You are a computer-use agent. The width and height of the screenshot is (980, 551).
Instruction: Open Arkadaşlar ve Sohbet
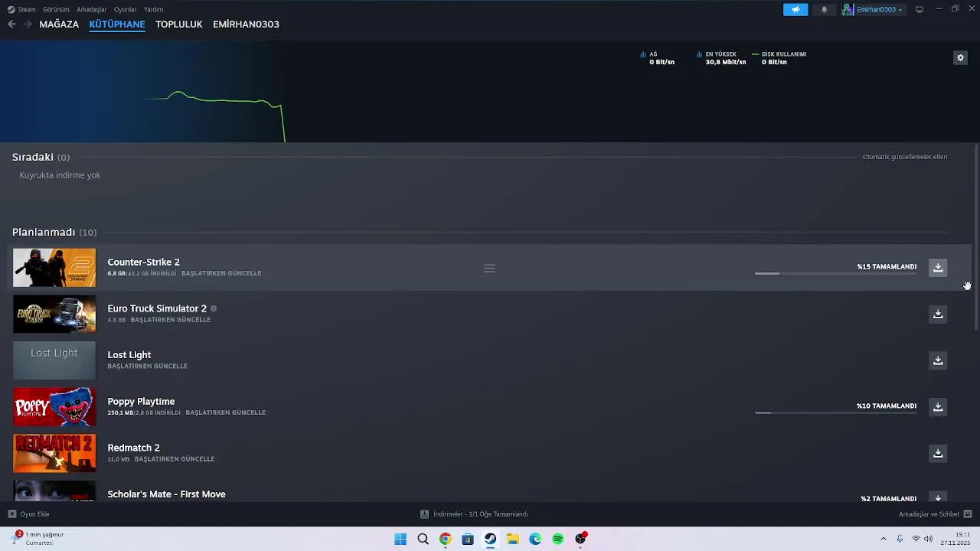[935, 514]
